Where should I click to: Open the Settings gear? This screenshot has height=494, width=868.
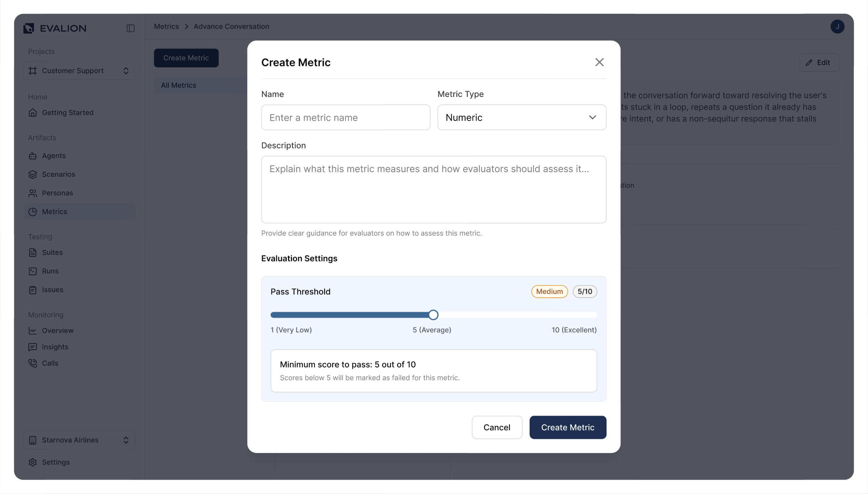(33, 462)
